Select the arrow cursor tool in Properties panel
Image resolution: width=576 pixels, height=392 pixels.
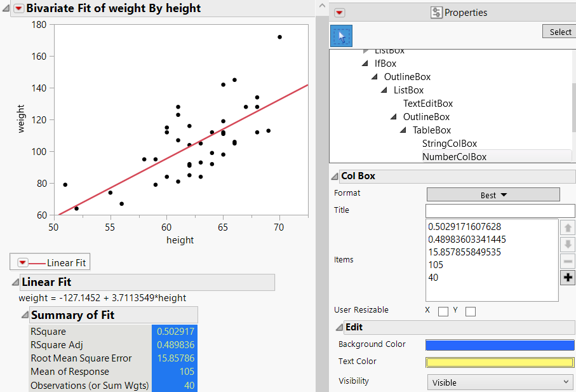pos(341,36)
